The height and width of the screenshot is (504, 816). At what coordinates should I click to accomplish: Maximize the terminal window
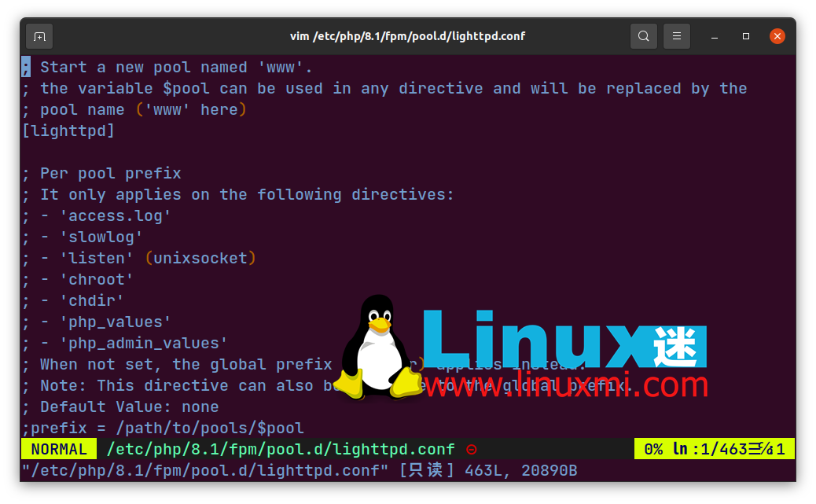click(746, 36)
